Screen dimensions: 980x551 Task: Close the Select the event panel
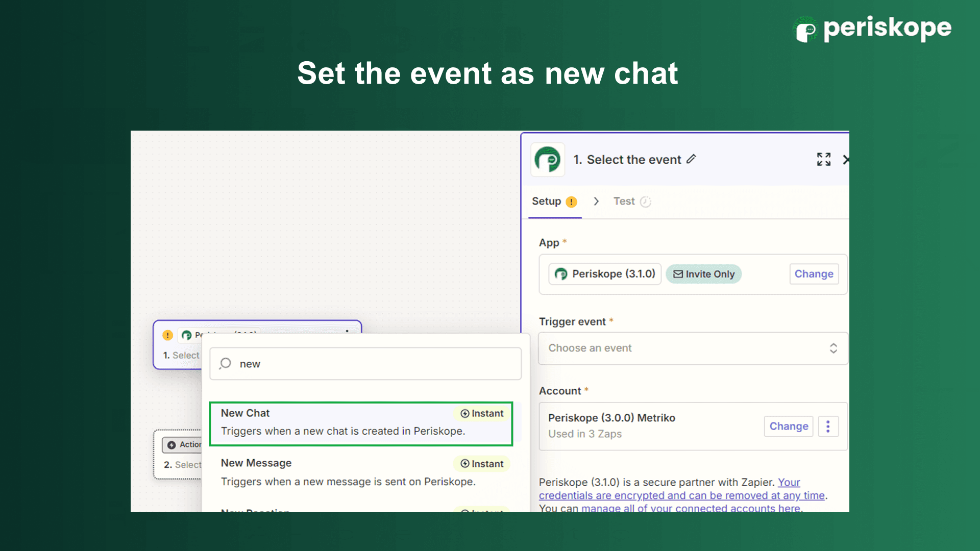(846, 160)
